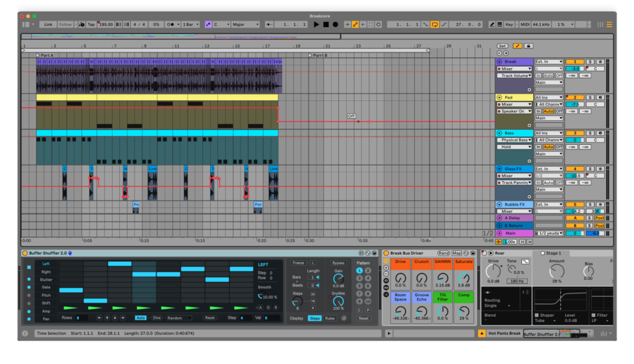Toggle Bypass in Buffer Shuffler
The width and height of the screenshot is (634, 364).
pos(338,263)
